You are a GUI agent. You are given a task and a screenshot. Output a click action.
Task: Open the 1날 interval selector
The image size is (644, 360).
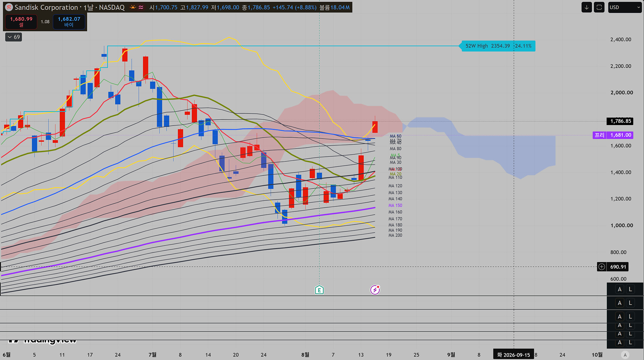coord(89,7)
